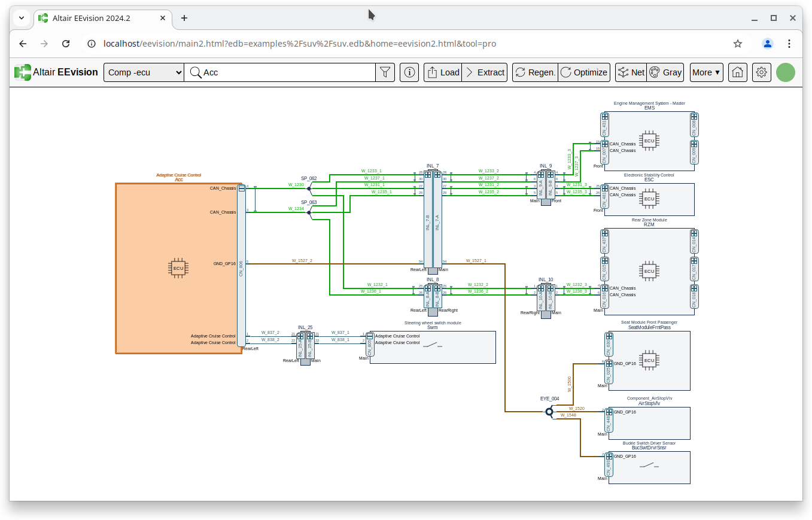
Task: Click the Load button
Action: (443, 72)
